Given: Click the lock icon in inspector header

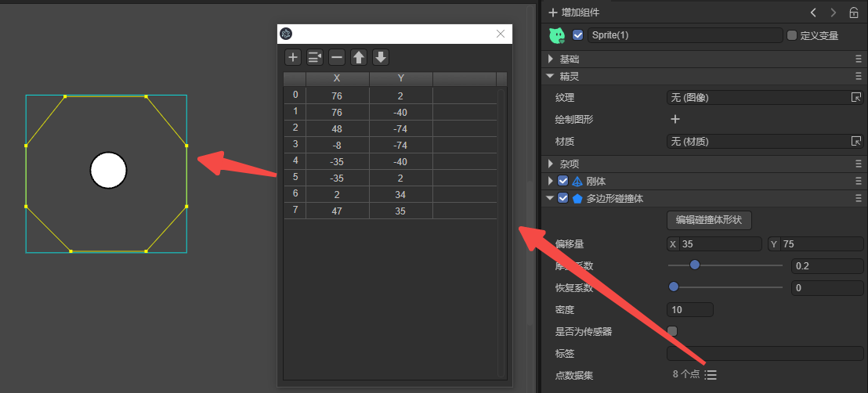Looking at the screenshot, I should [854, 13].
